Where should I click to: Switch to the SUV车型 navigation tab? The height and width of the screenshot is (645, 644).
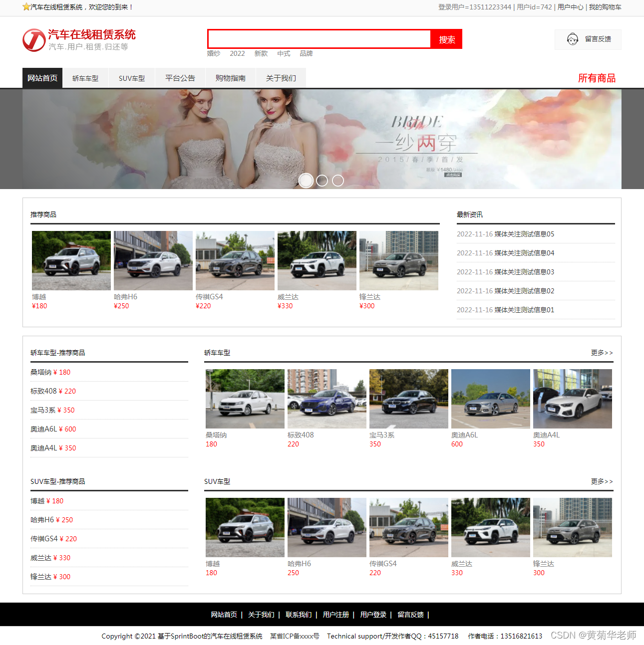131,78
